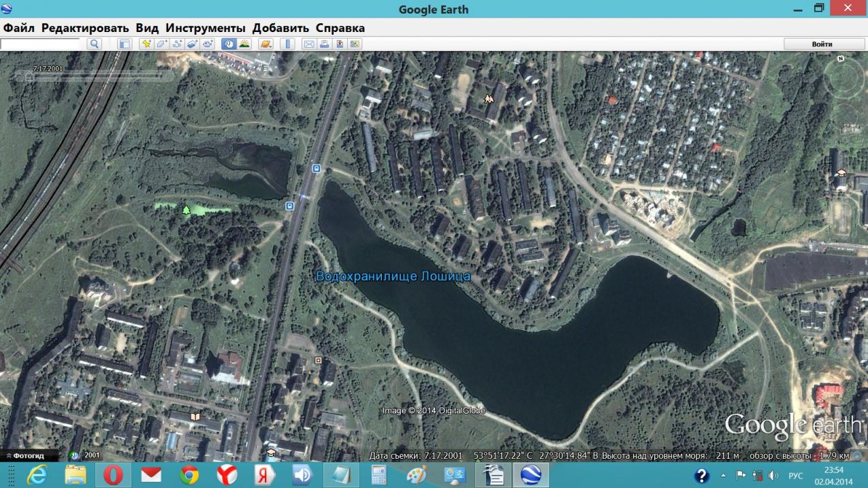Click the search magnifier button
The image size is (868, 488).
click(x=94, y=44)
